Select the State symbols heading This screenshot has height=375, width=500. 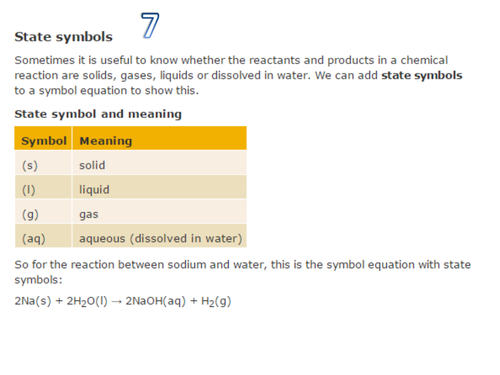click(x=63, y=37)
